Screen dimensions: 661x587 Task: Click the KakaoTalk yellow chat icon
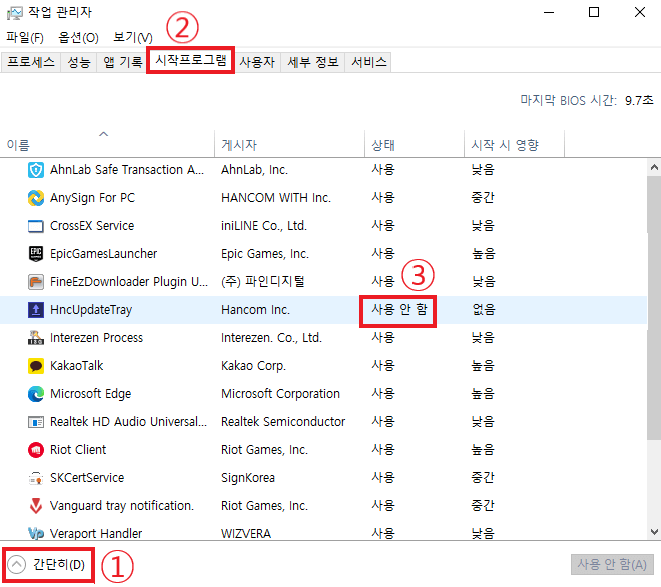pos(36,366)
